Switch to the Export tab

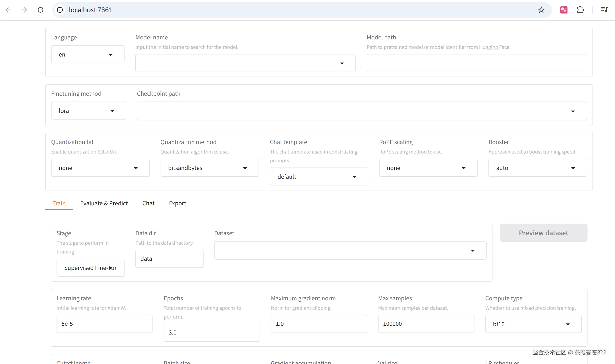177,203
